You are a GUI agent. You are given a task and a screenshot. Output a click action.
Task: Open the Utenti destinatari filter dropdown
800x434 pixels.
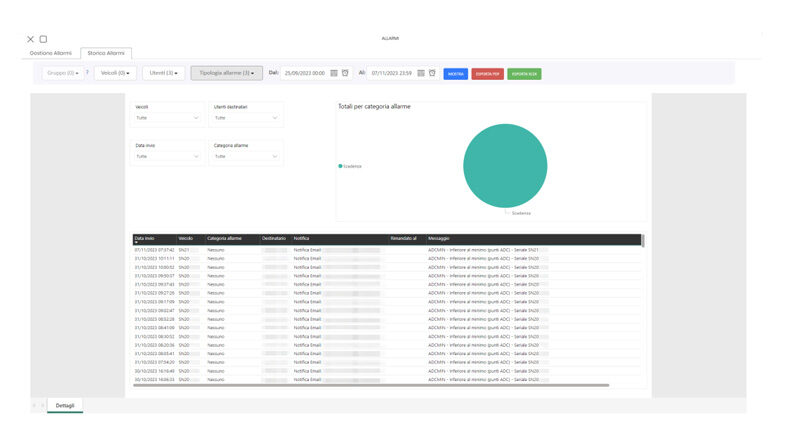[x=245, y=118]
